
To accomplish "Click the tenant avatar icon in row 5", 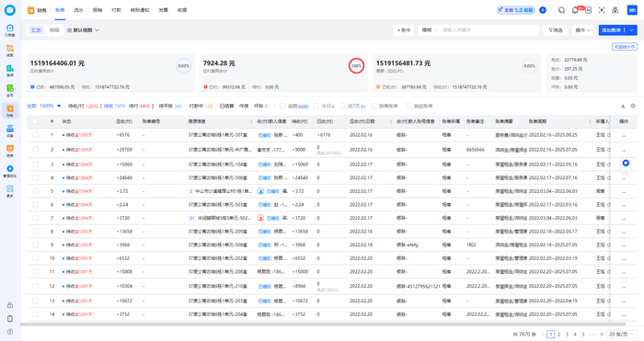I will [x=260, y=191].
